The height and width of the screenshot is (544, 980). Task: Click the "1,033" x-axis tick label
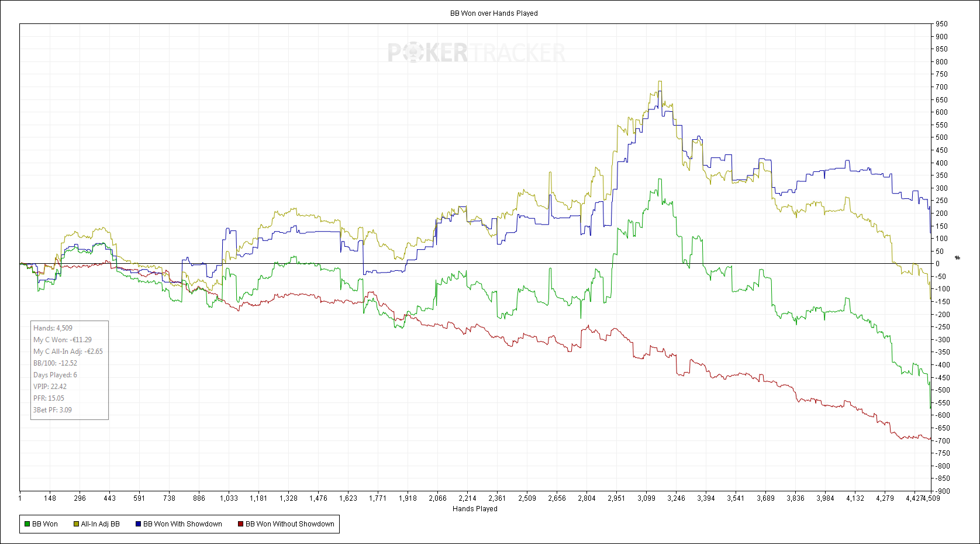pyautogui.click(x=229, y=498)
